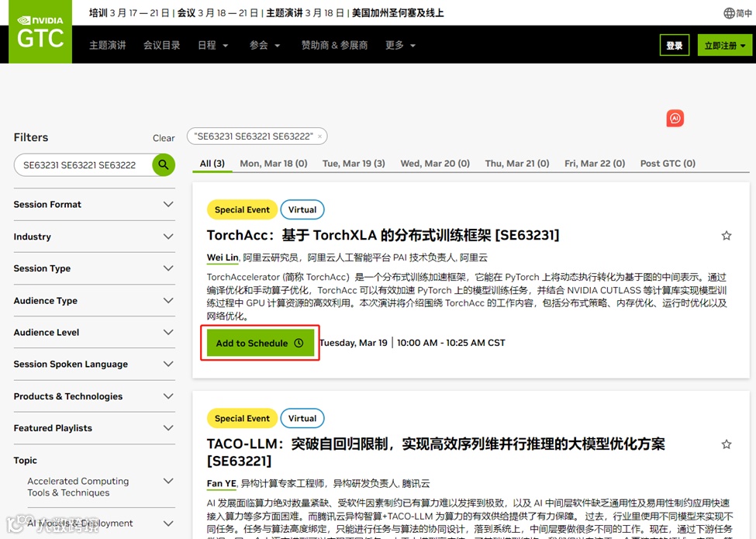Viewport: 756px width, 539px height.
Task: Click speaker name Fan YE
Action: click(221, 484)
